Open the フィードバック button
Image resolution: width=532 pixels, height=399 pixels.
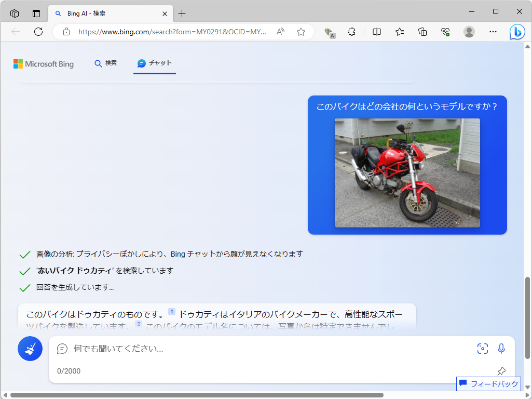pos(488,384)
